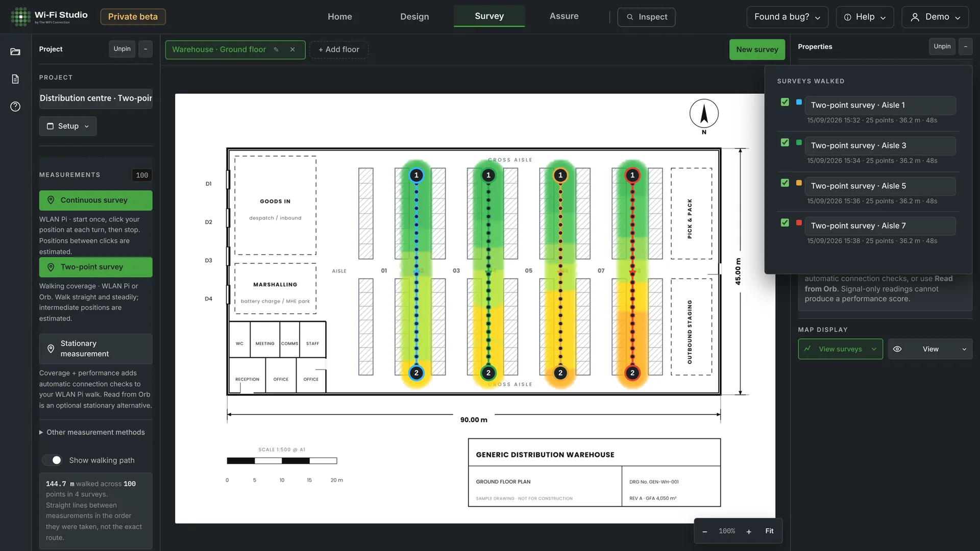Select point 2 marker on red Aisle 7 path
Screen dimensions: 980x551
click(x=632, y=373)
